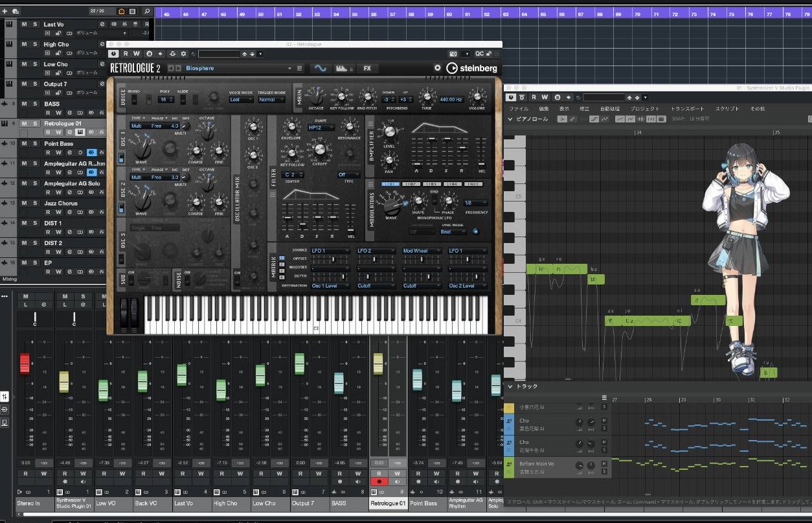
Task: Open the FX page in Retrologue
Action: [367, 68]
